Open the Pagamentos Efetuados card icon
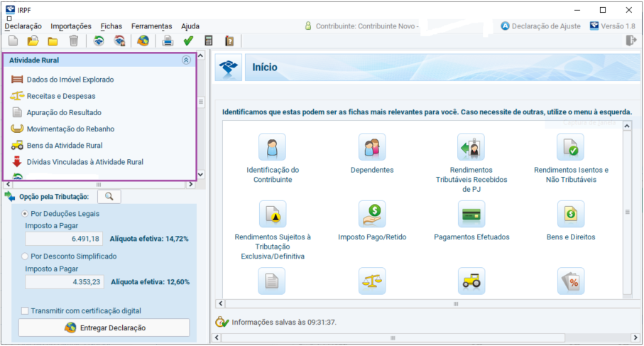The image size is (644, 346). click(471, 214)
